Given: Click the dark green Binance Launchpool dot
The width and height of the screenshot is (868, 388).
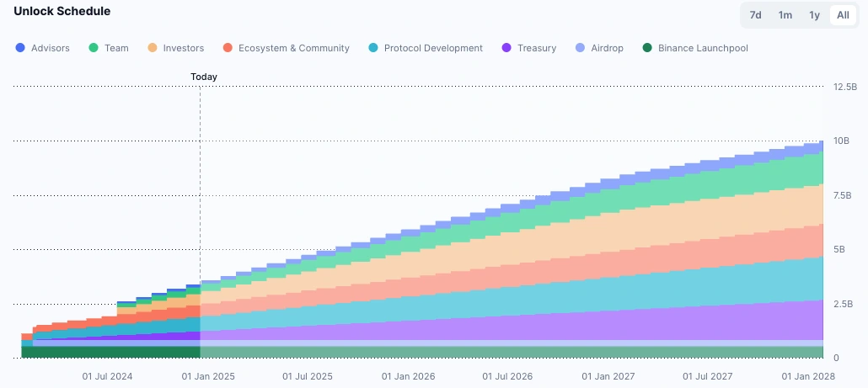Looking at the screenshot, I should (647, 48).
